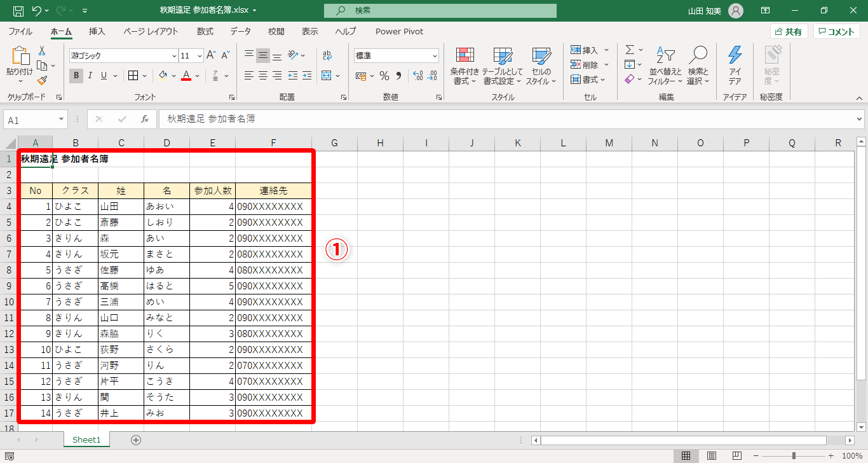
Task: Switch to Page Break Preview in status bar
Action: (x=736, y=455)
